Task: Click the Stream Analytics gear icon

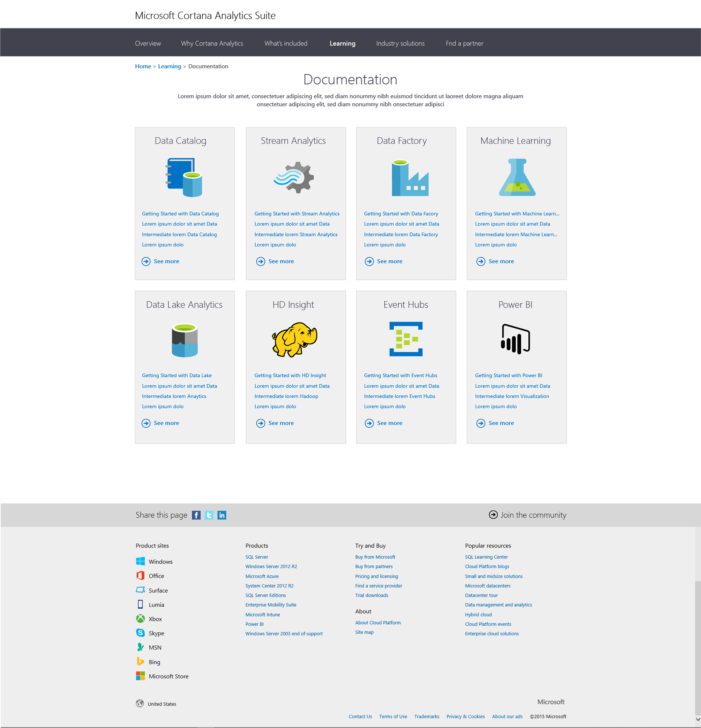Action: point(294,178)
